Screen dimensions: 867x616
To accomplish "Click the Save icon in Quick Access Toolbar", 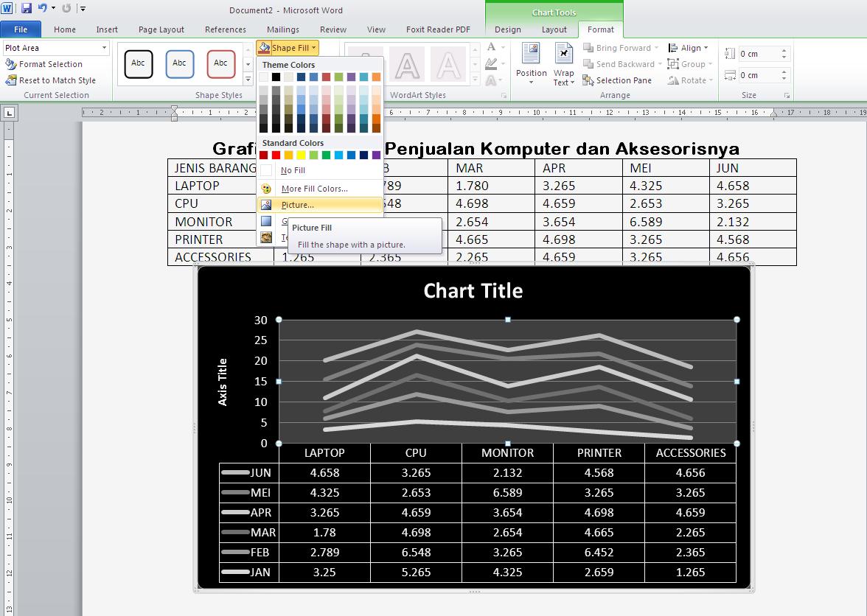I will point(26,8).
